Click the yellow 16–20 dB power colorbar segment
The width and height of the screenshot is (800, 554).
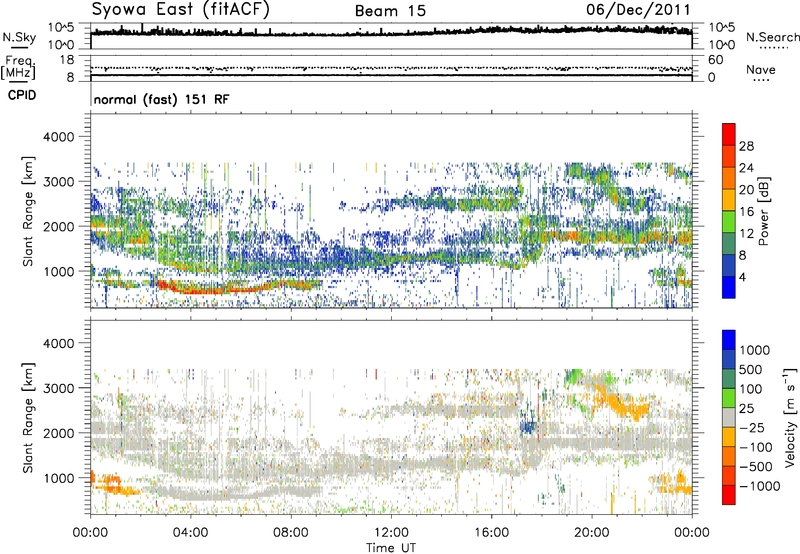pyautogui.click(x=729, y=199)
